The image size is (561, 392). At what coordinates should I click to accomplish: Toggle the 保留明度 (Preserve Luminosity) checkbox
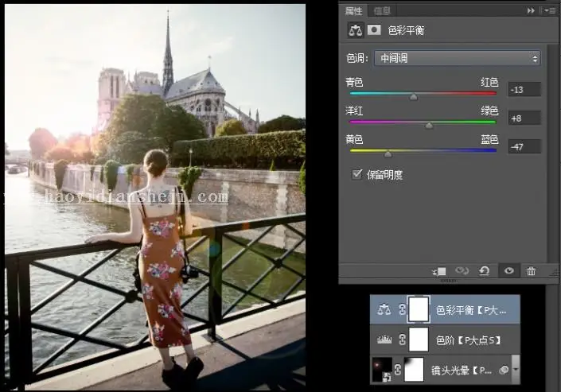[357, 174]
